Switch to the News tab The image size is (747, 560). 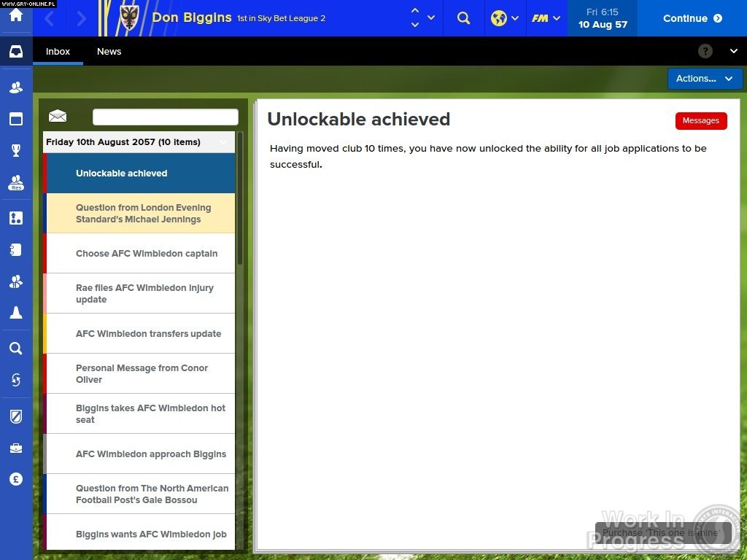109,52
